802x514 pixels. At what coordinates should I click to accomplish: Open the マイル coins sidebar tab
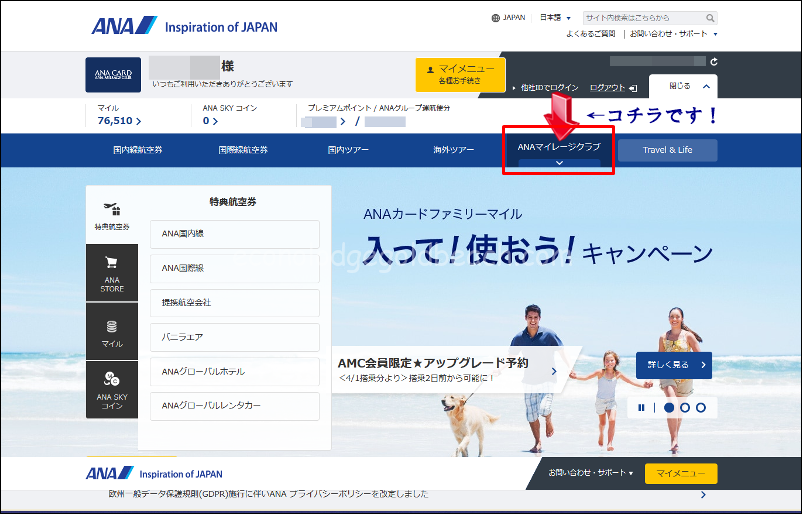[x=112, y=331]
